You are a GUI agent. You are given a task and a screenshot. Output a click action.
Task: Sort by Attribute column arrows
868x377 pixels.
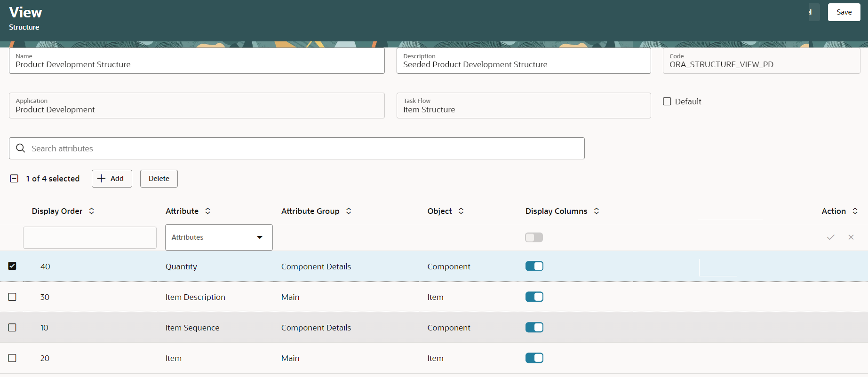tap(207, 211)
